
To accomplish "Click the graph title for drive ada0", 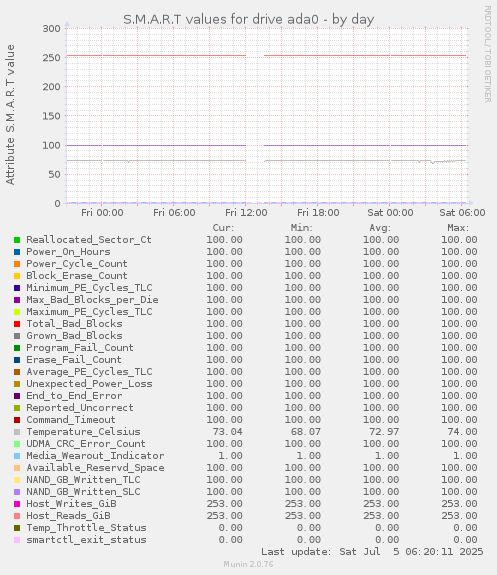I will 249,19.
